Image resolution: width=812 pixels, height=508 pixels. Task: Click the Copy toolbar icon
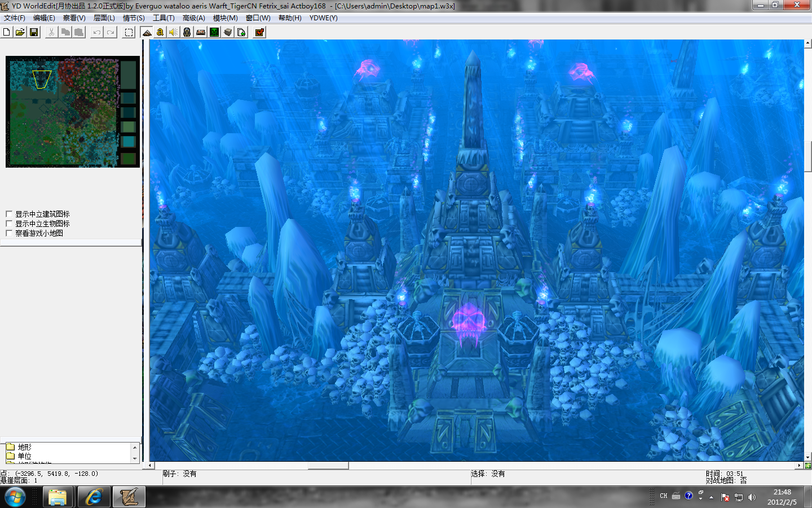[x=65, y=32]
